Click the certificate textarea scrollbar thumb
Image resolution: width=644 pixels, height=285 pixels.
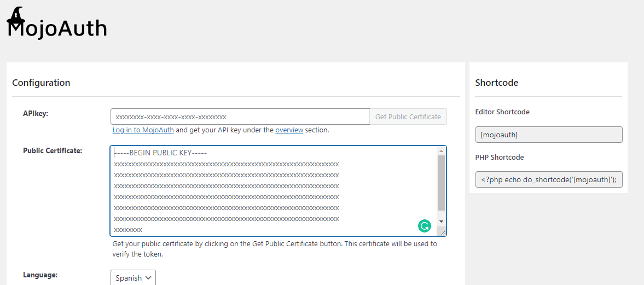click(441, 183)
